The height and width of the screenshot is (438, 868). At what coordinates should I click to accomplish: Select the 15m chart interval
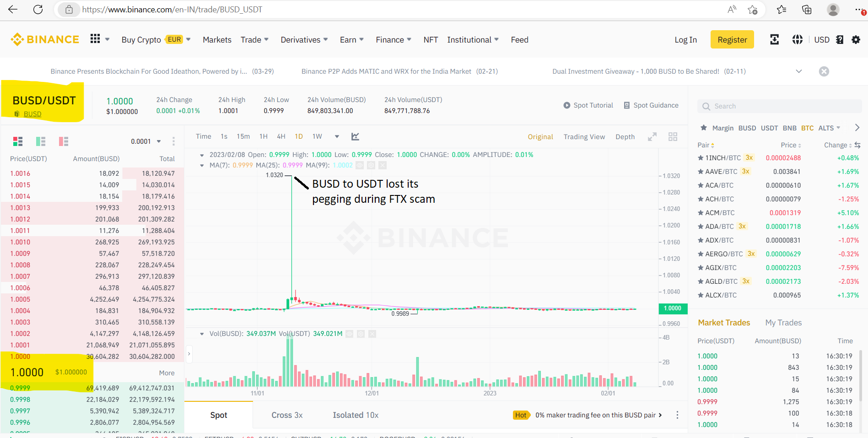243,136
